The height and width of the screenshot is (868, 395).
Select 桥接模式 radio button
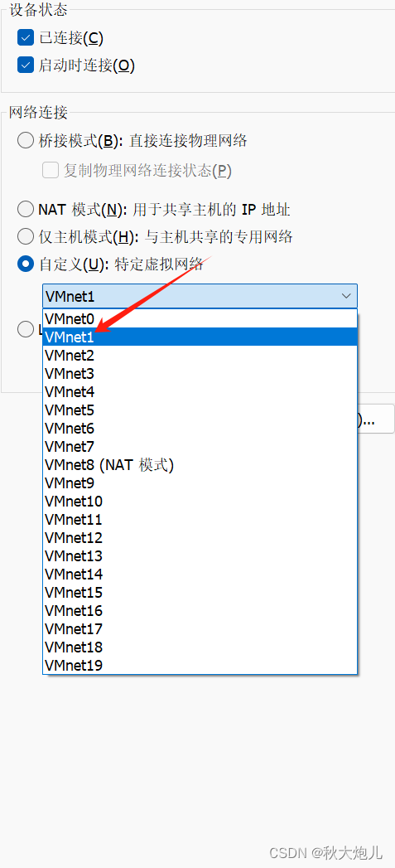point(26,141)
